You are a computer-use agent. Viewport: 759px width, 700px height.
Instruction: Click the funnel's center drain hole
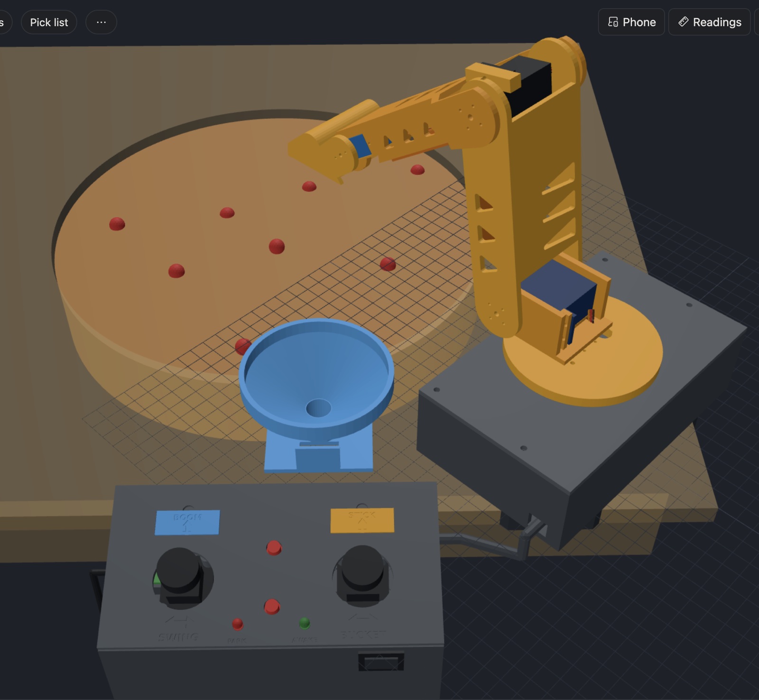(318, 408)
